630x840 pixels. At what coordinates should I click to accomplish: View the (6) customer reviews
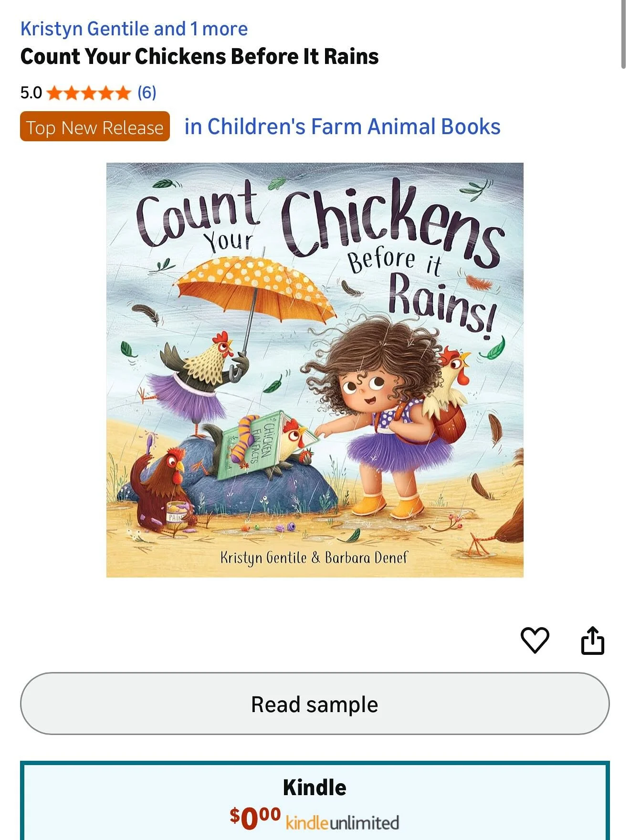pos(147,93)
